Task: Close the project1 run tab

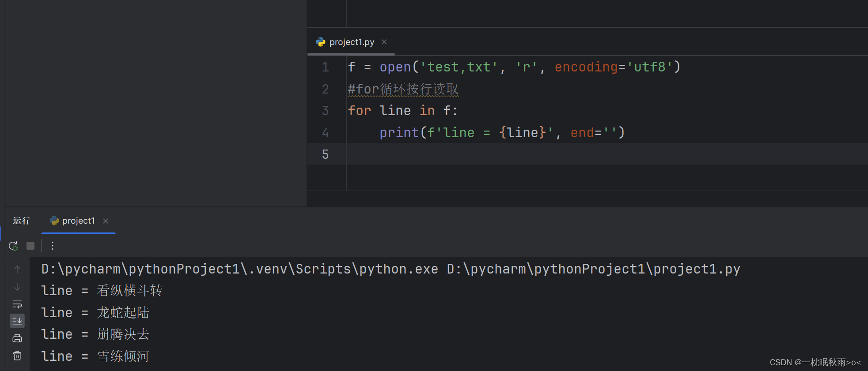Action: coord(106,221)
